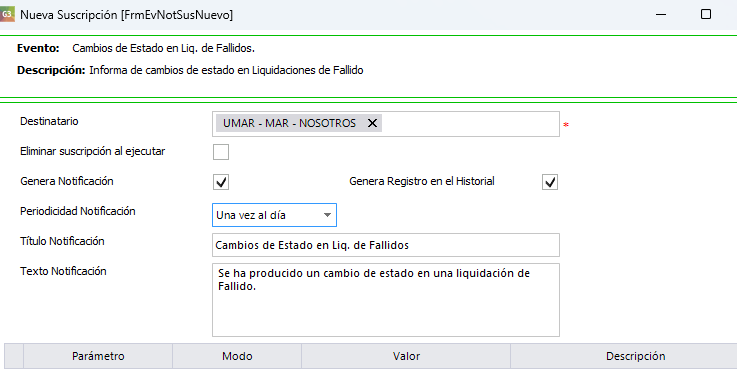
Task: Maximize the Nueva Suscripción window
Action: (706, 14)
